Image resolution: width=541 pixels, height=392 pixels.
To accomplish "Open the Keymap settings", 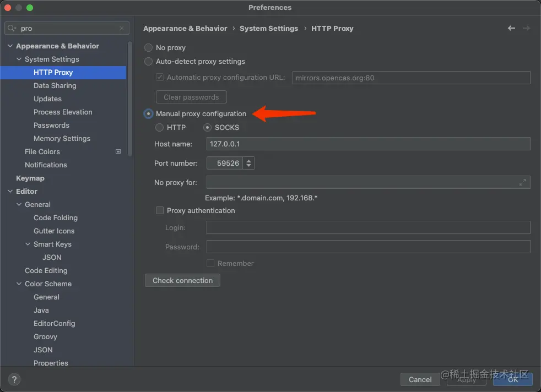I will [30, 178].
